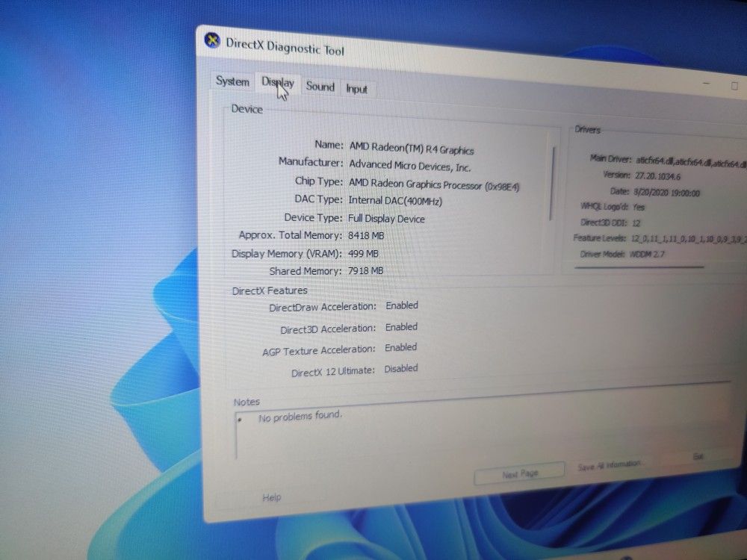The height and width of the screenshot is (560, 747).
Task: Click the Device section label
Action: tap(247, 109)
